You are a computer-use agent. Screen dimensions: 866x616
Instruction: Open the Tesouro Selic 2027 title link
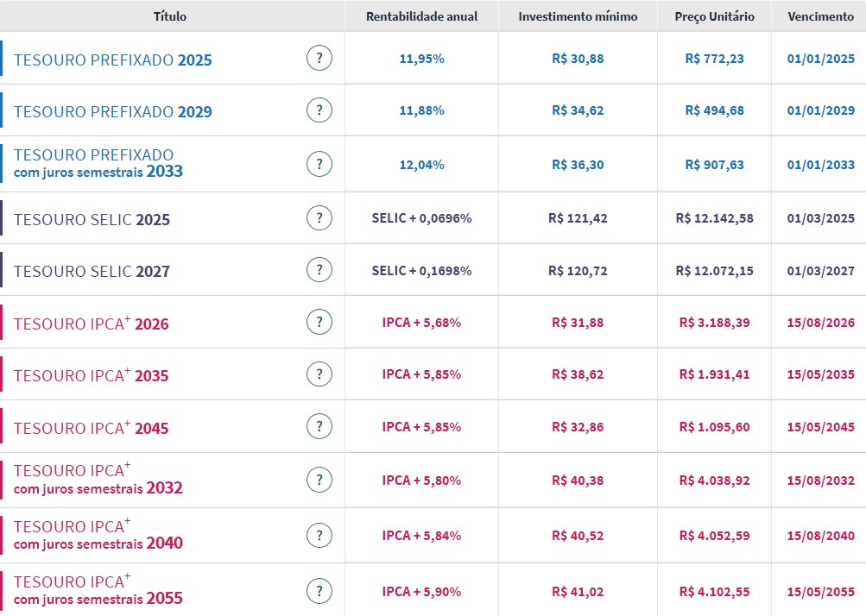coord(92,272)
